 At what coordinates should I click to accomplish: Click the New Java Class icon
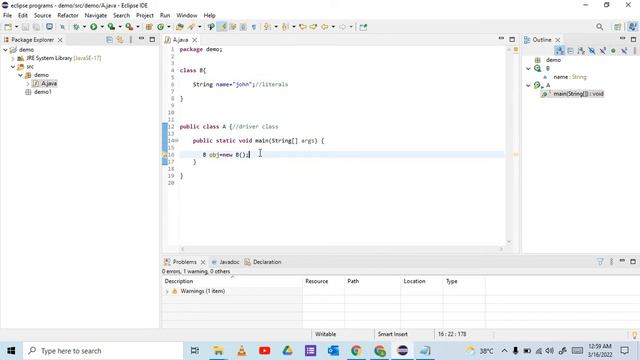tap(160, 27)
